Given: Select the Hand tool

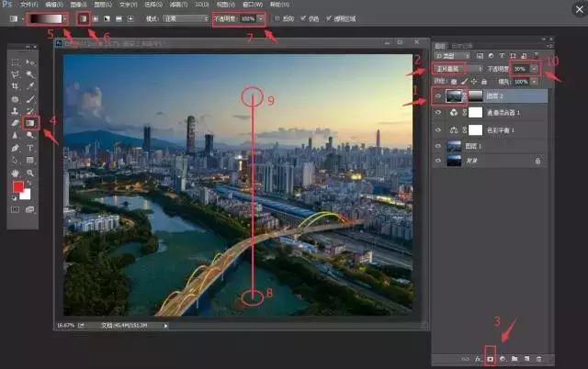Looking at the screenshot, I should pyautogui.click(x=17, y=173).
